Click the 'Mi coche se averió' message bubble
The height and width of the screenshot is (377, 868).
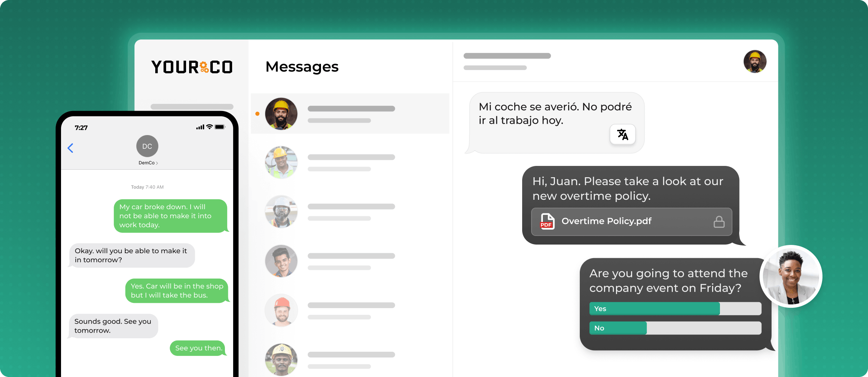tap(556, 123)
